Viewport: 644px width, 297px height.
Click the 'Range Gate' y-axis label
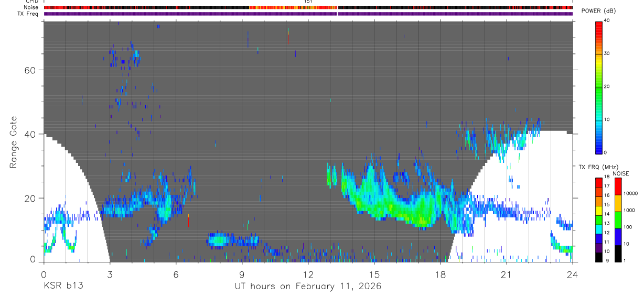coord(14,142)
